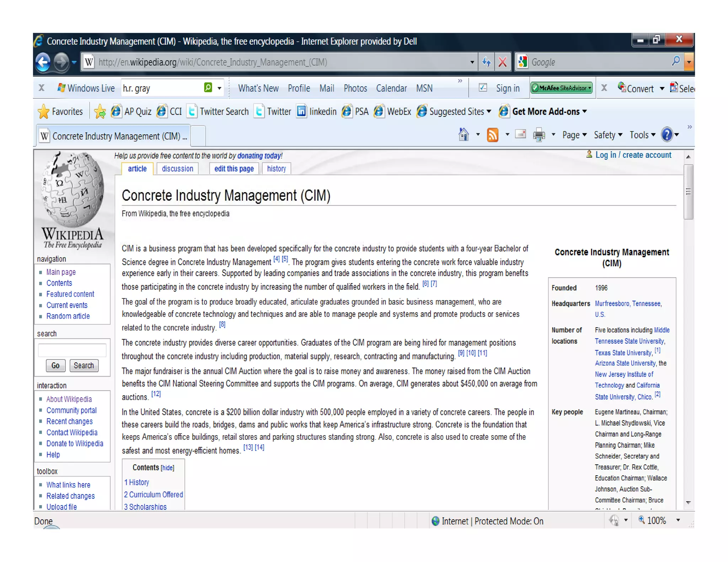Click the orange RSS feeds icon
Screen dimensions: 728x562
pyautogui.click(x=492, y=135)
